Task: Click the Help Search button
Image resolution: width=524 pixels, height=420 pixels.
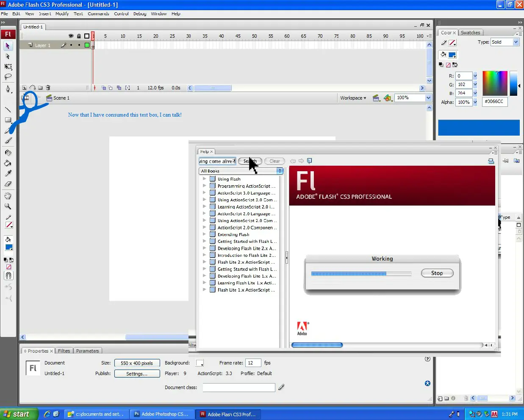Action: (250, 161)
